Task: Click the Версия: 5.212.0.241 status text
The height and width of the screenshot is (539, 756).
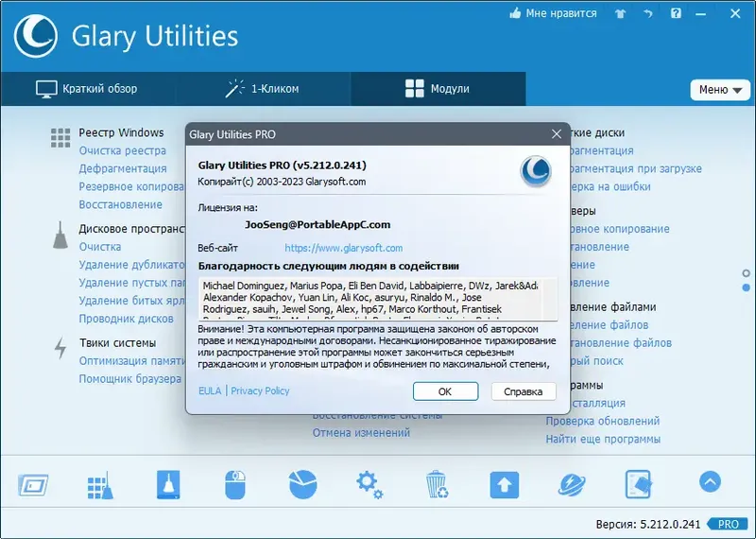Action: point(647,524)
